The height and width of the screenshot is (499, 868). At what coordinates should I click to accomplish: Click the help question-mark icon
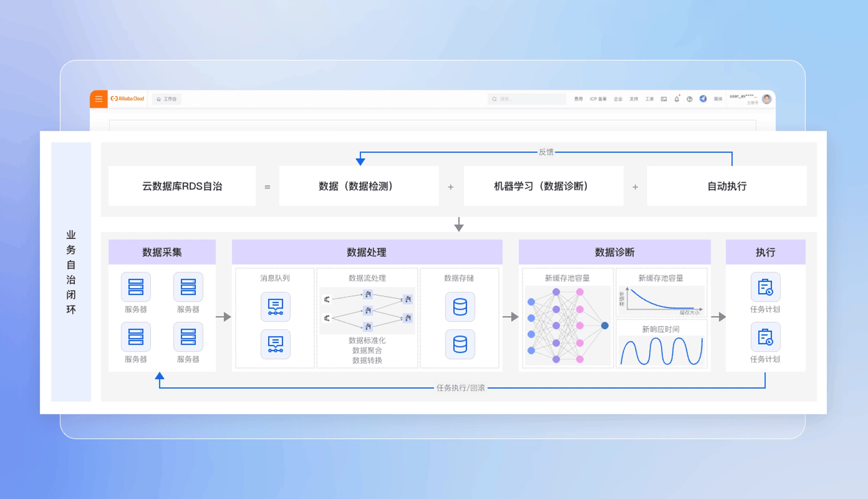tap(689, 99)
